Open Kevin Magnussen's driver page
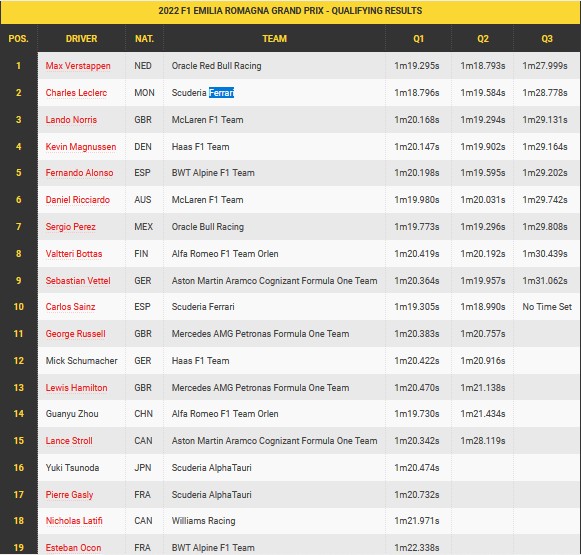The height and width of the screenshot is (555, 581). (81, 147)
